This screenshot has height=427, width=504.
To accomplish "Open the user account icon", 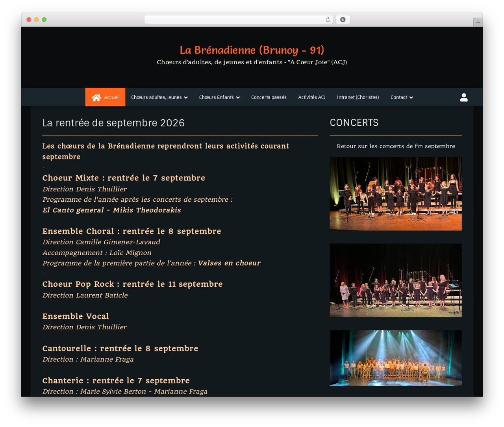I will (464, 97).
